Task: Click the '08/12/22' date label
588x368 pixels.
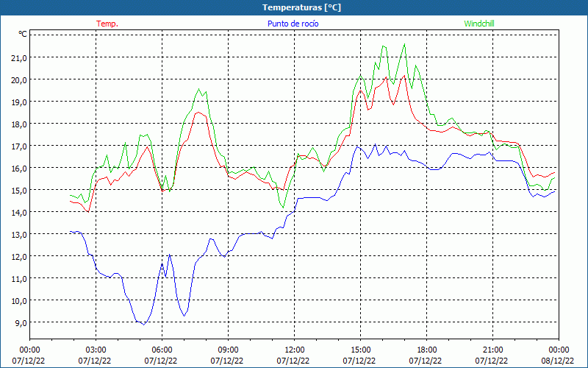Action: [x=557, y=361]
